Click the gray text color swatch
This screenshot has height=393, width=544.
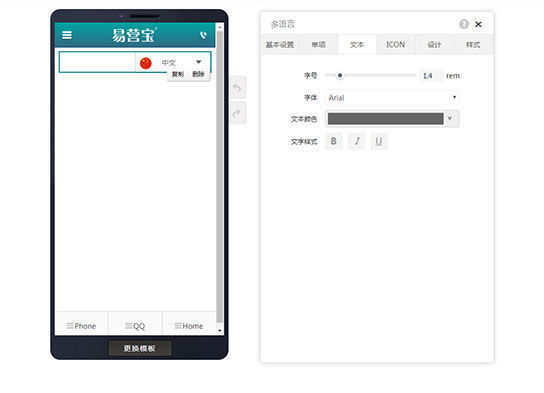[385, 119]
